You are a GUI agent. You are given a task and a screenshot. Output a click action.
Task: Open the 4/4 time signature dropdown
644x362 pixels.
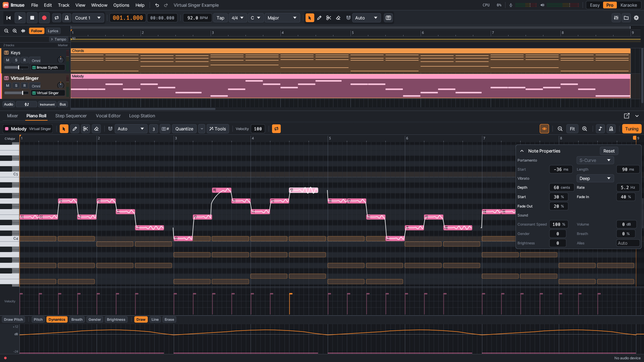point(237,18)
